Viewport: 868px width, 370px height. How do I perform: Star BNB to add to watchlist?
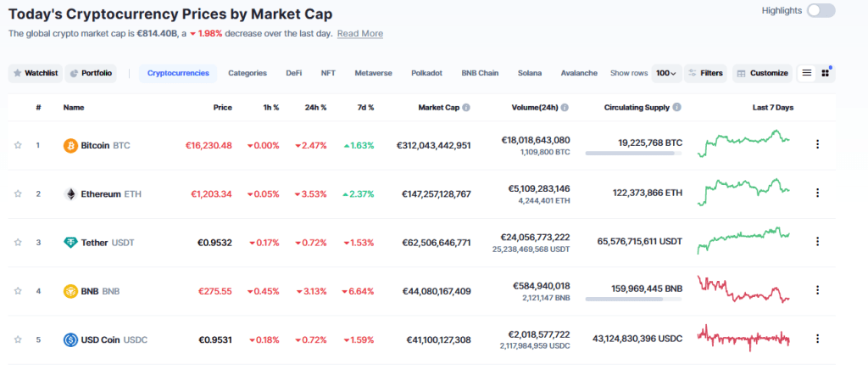tap(18, 291)
